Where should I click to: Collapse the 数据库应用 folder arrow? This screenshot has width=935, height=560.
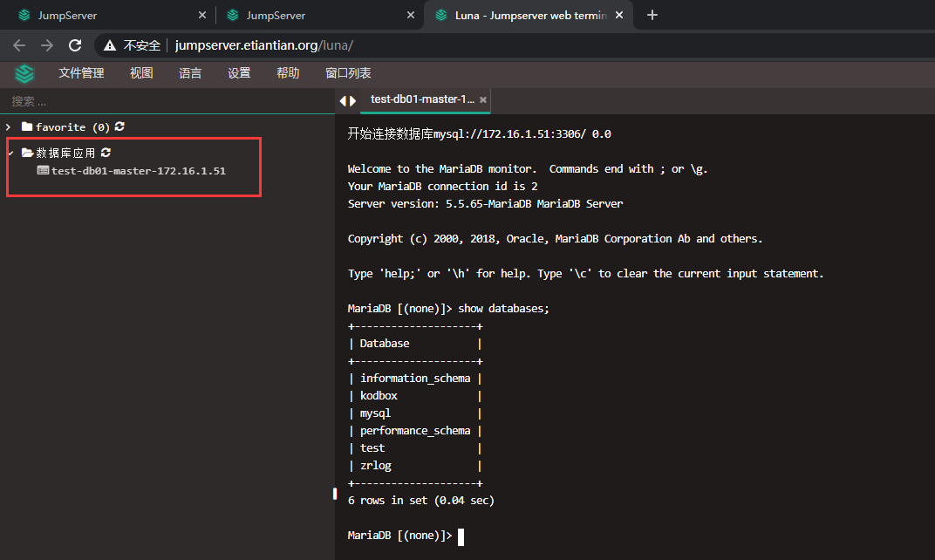click(x=10, y=154)
